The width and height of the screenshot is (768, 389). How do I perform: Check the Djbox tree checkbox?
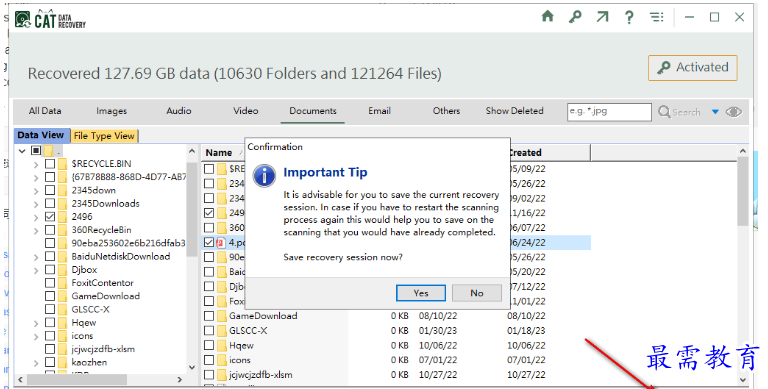tap(50, 269)
